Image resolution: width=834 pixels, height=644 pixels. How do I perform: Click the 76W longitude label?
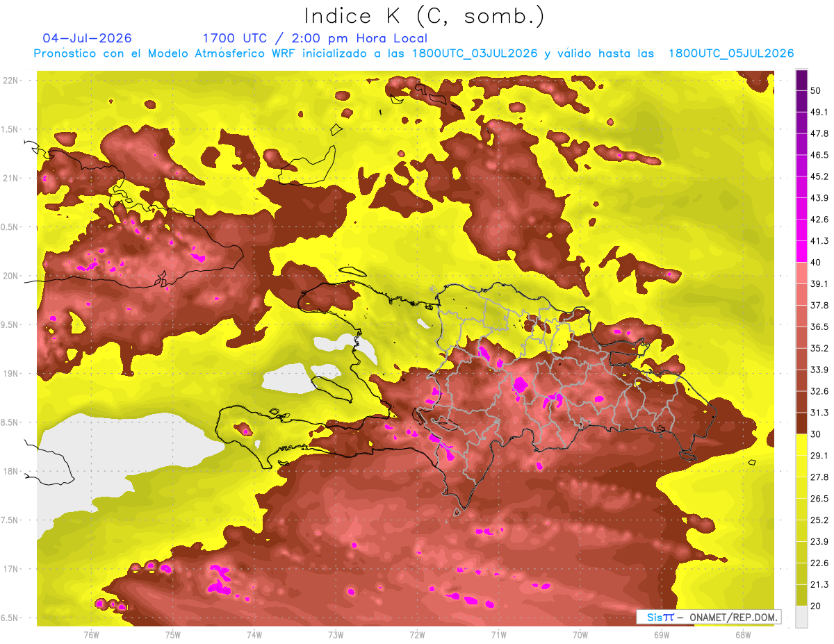click(91, 635)
